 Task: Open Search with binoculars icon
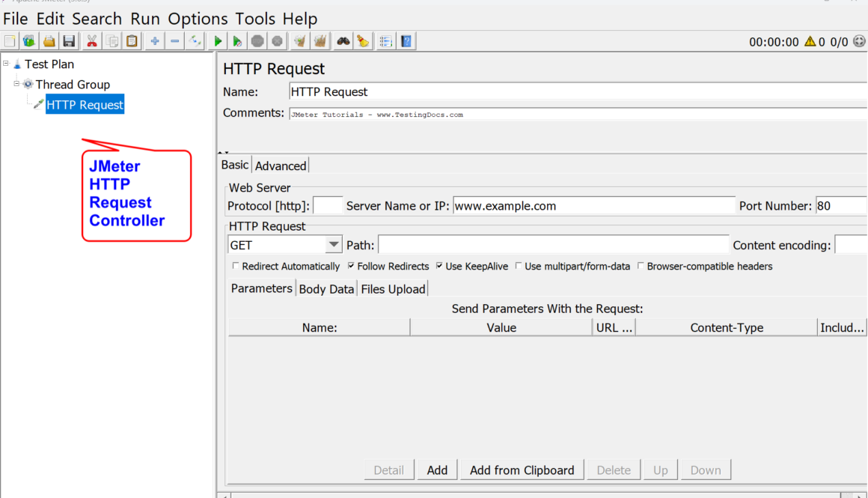tap(343, 41)
